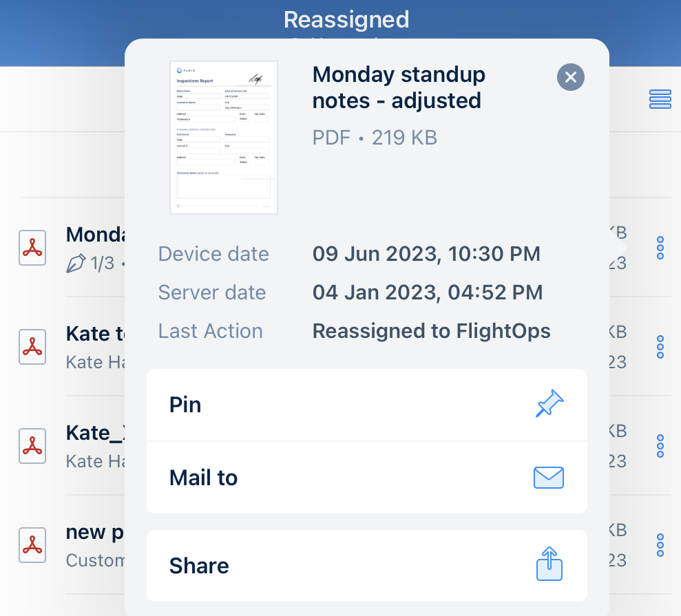Close the document details popup
681x616 pixels.
tap(570, 77)
